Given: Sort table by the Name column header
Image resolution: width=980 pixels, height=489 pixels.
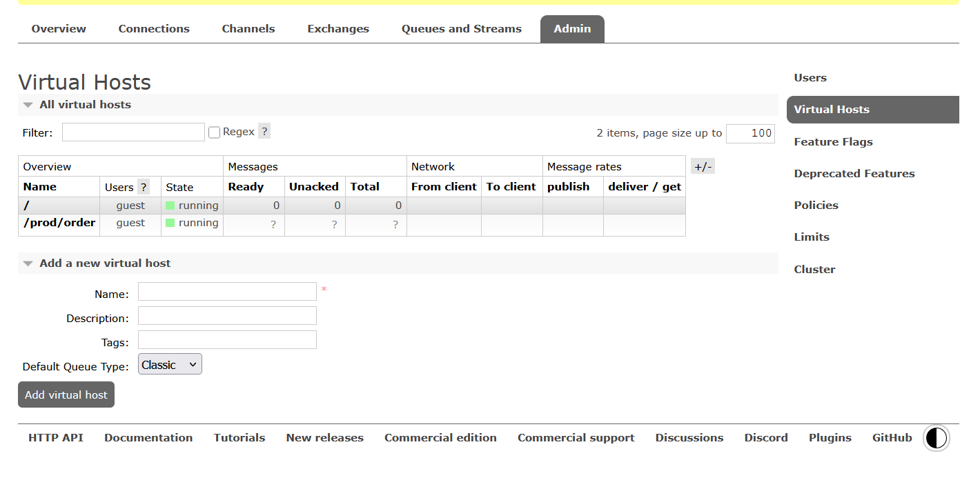Looking at the screenshot, I should click(x=40, y=187).
